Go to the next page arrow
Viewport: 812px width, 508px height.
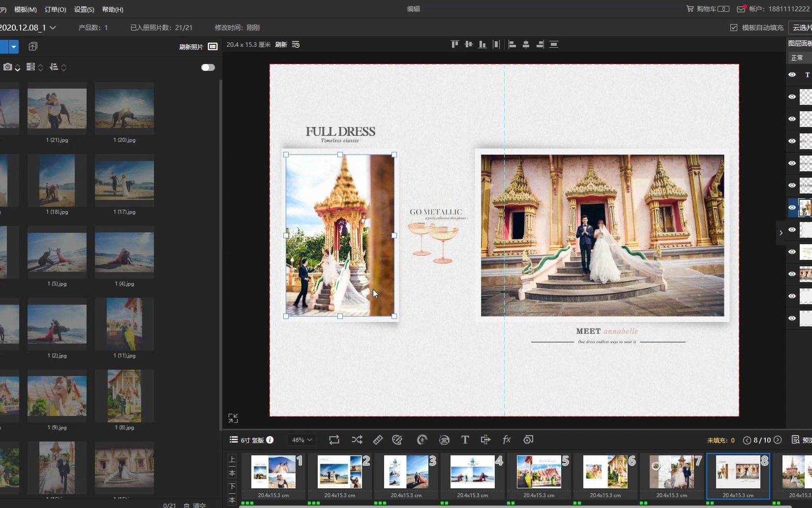point(778,440)
